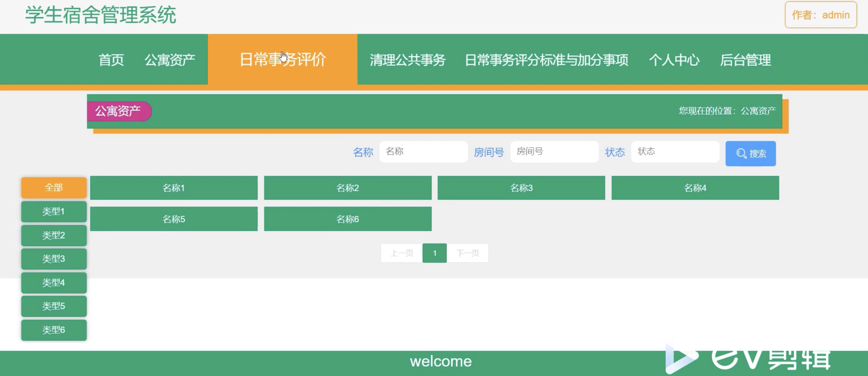Open the 名称6 asset item
The width and height of the screenshot is (868, 376).
click(x=347, y=219)
